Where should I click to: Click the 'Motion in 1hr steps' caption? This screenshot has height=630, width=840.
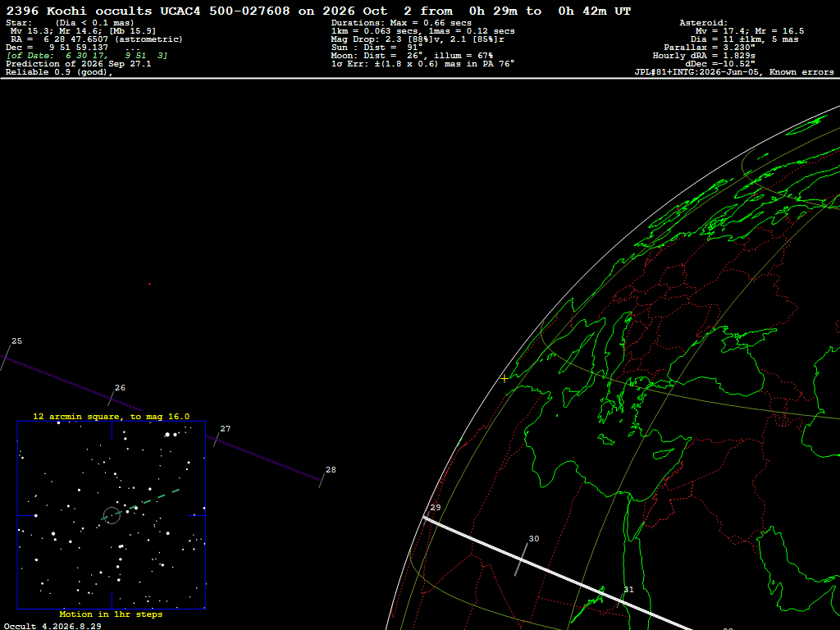point(111,614)
